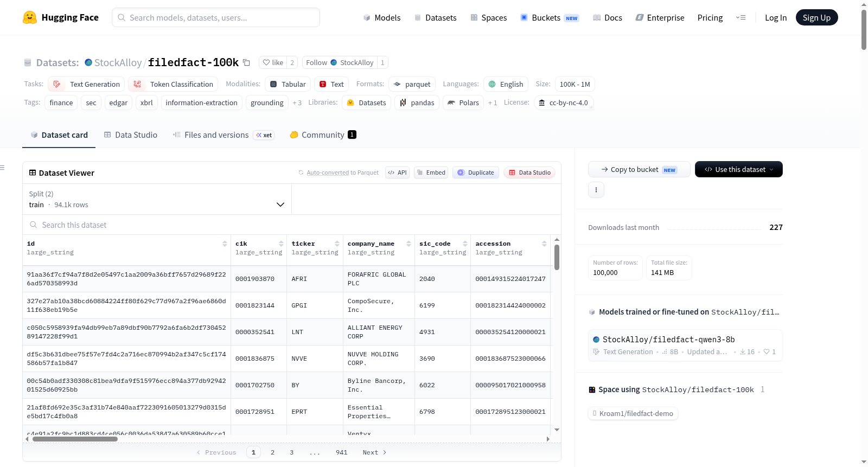This screenshot has height=467, width=868.
Task: Switch to the Data Studio tab
Action: pos(131,135)
